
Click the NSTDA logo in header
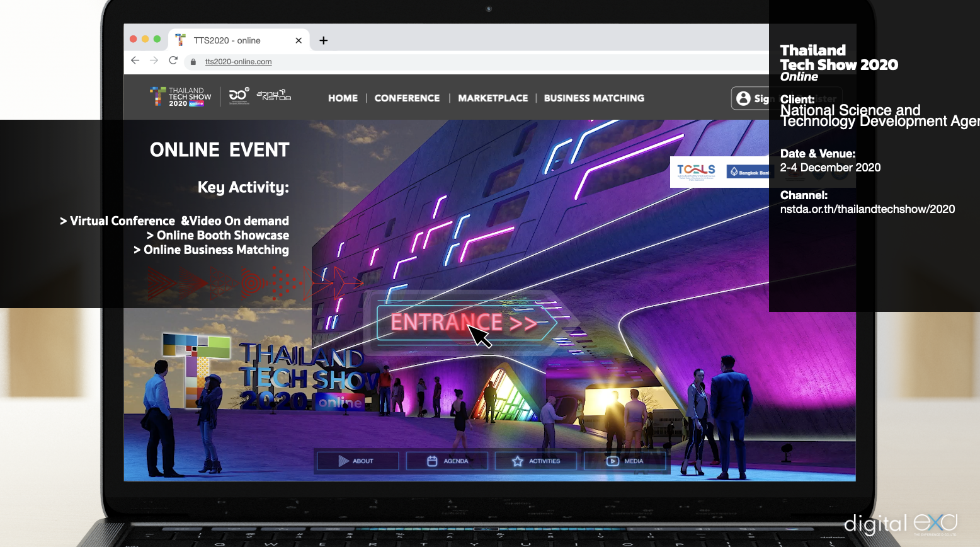273,96
